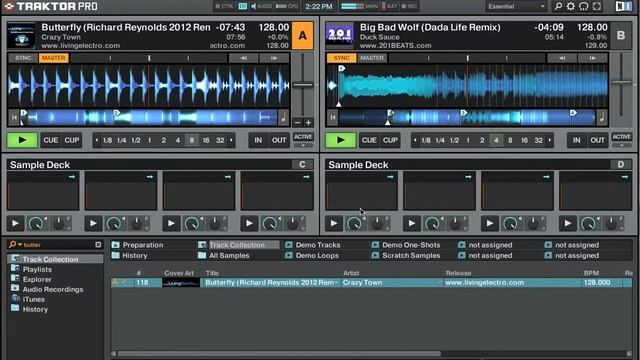Skip Deck A to track start
Screen dimensions: 640x360
tap(14, 118)
